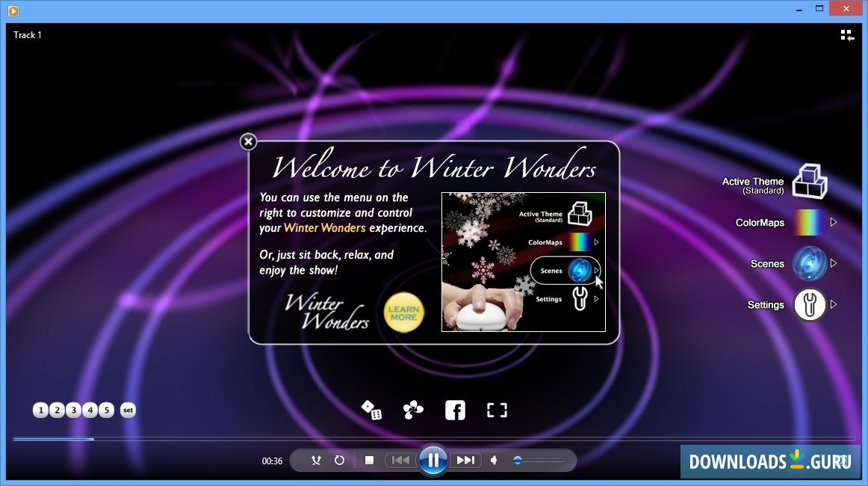Click the welcome dialog preview image
The width and height of the screenshot is (868, 486).
(523, 262)
